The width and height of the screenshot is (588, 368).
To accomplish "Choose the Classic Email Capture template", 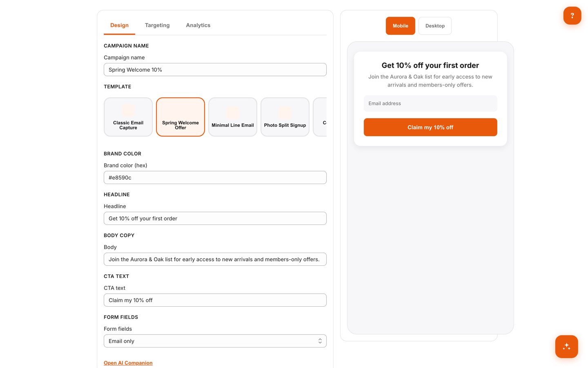I will pos(128,117).
